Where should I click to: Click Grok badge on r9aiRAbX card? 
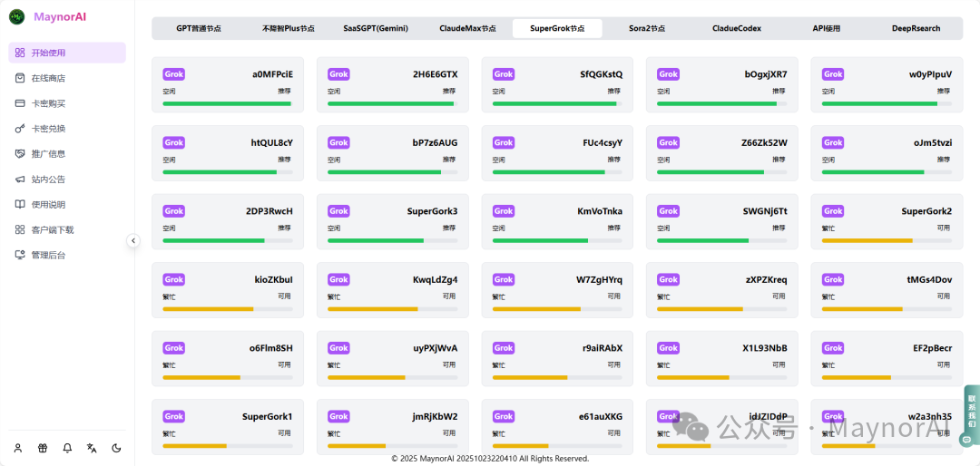pyautogui.click(x=504, y=348)
